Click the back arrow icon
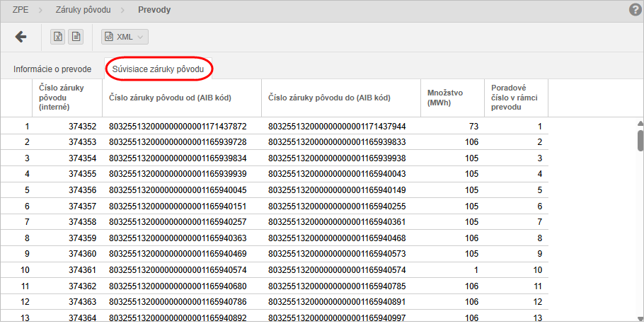 click(21, 37)
